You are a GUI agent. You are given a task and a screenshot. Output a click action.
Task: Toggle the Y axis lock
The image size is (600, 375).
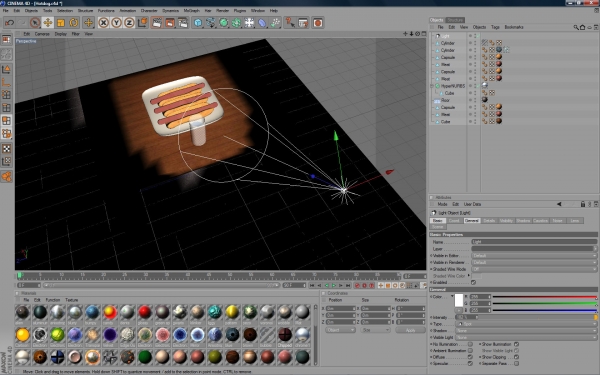point(116,23)
